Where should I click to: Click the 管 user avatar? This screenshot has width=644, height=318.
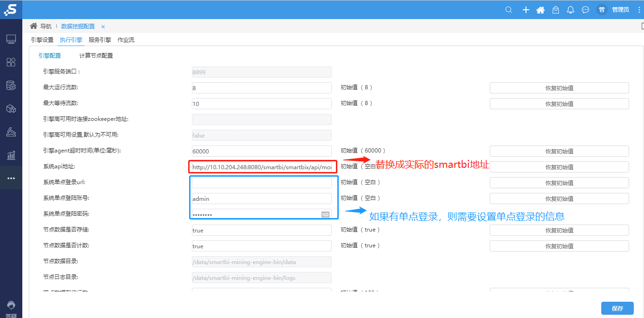tap(602, 10)
